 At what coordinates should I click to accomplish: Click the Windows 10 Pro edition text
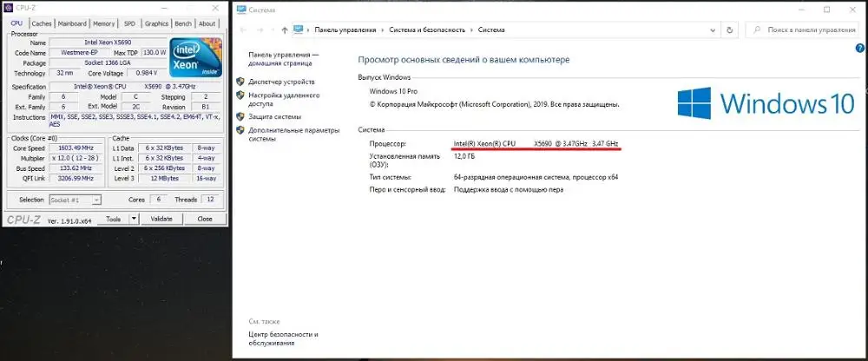coord(393,91)
